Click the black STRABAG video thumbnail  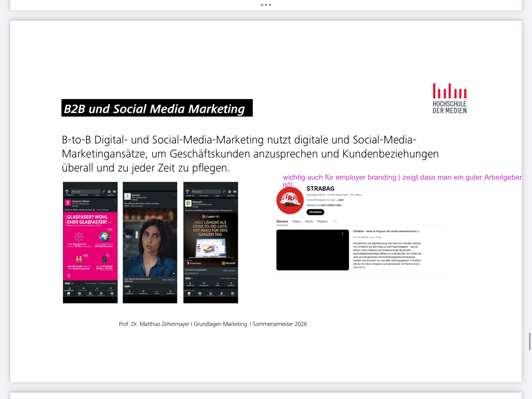pyautogui.click(x=313, y=250)
